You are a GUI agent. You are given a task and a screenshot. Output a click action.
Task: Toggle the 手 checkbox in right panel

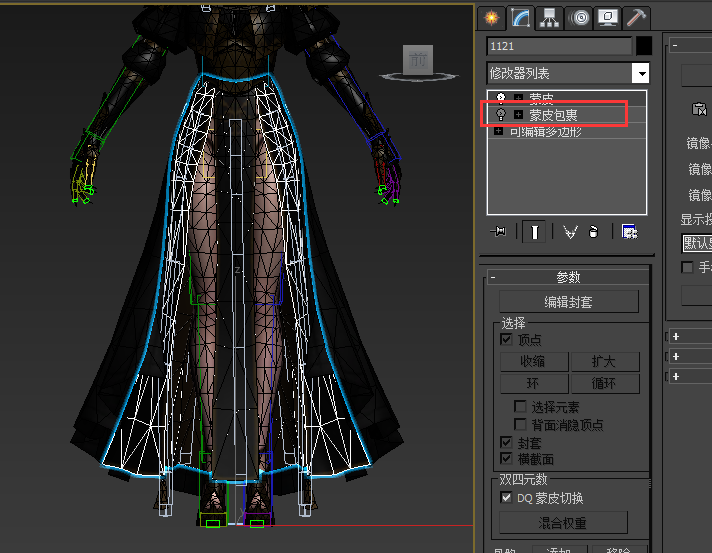pyautogui.click(x=687, y=267)
